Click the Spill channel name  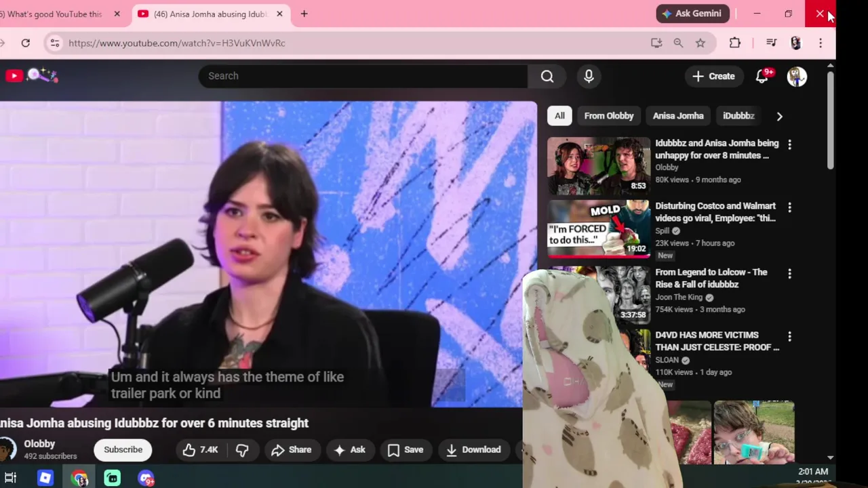(x=662, y=230)
